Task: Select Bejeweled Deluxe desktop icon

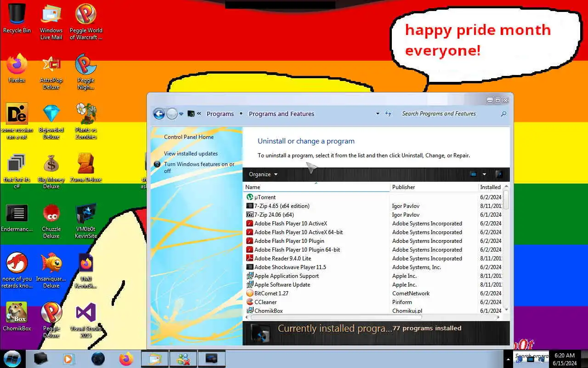Action: point(51,121)
